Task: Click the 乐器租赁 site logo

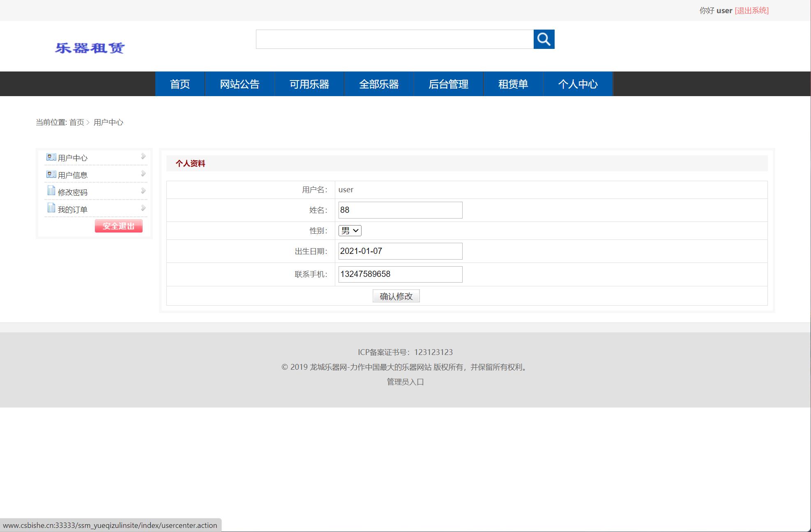Action: pos(91,48)
